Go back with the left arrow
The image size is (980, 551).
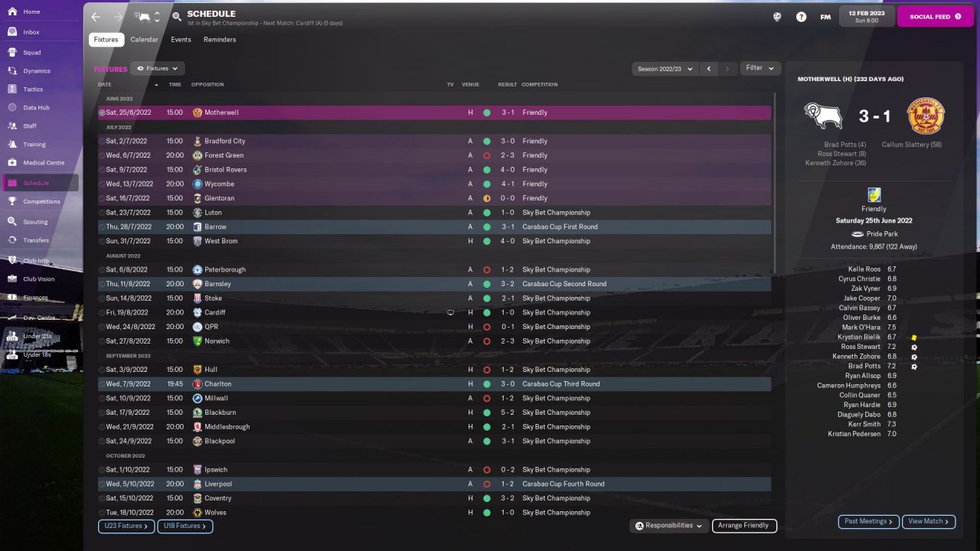point(96,16)
